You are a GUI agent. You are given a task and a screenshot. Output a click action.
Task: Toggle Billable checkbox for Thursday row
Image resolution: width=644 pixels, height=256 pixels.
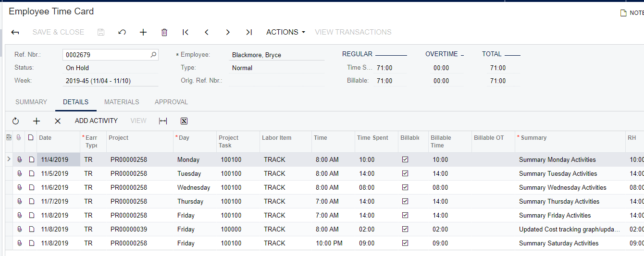[x=405, y=201]
